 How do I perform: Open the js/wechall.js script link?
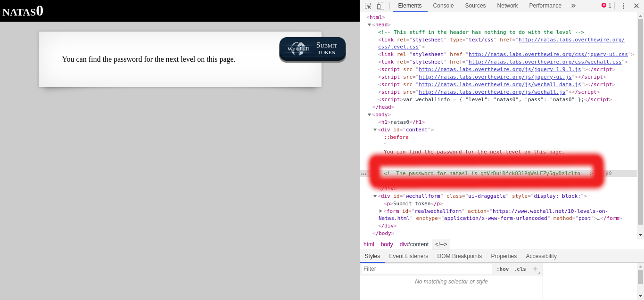492,92
